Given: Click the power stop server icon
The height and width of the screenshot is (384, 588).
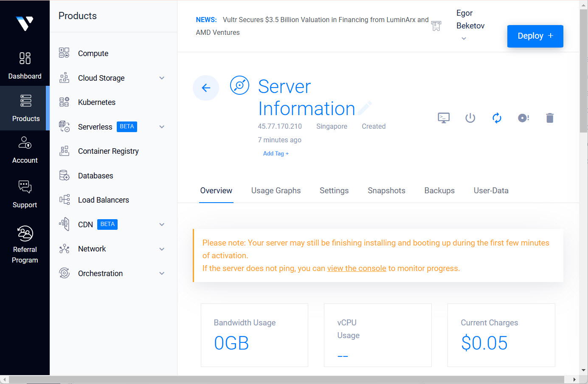Looking at the screenshot, I should (x=470, y=118).
